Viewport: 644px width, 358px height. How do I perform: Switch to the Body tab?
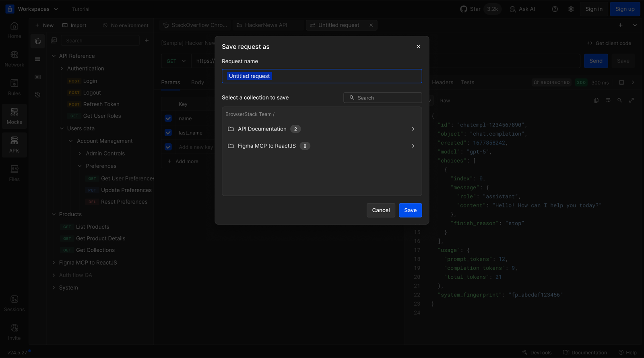click(x=198, y=82)
